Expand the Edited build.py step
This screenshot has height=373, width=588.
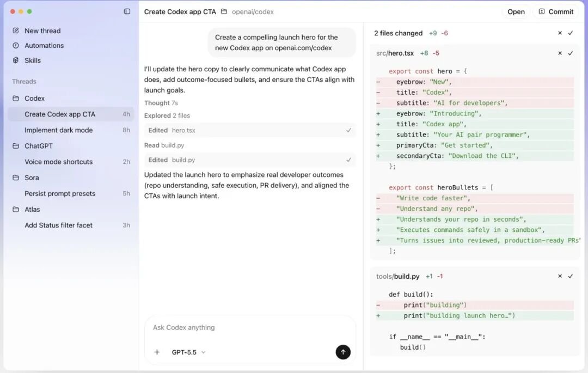click(250, 160)
